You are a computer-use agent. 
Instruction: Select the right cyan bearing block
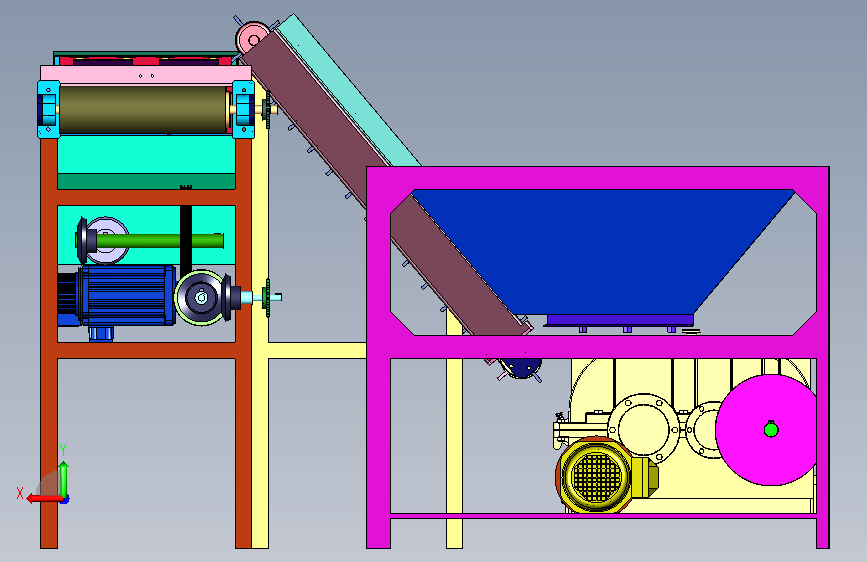click(243, 109)
